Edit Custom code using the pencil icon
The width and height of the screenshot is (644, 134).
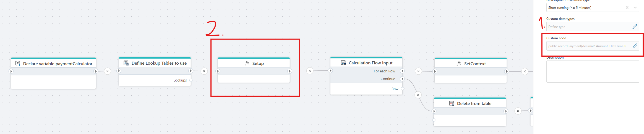635,46
